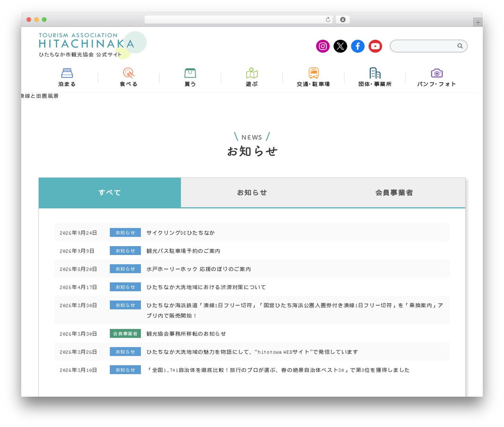Open the YouTube social icon
Viewport: 504px width, 427px height.
pyautogui.click(x=375, y=46)
